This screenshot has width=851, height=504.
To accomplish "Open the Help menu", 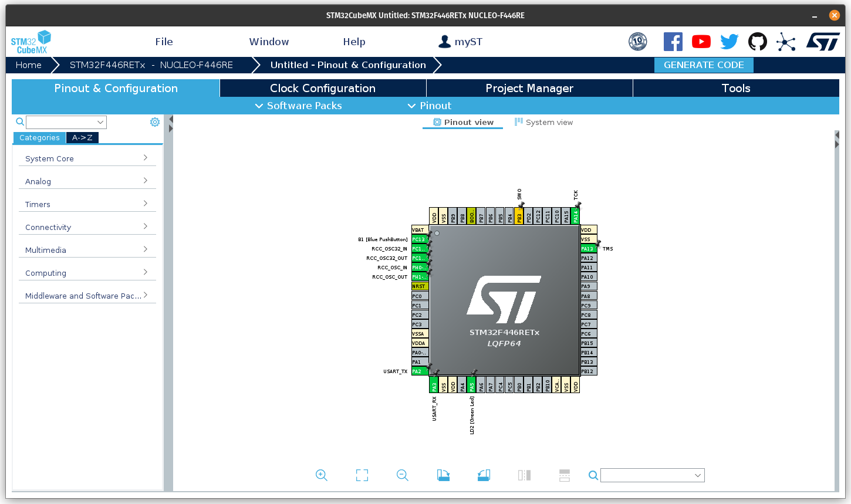I will tap(354, 42).
